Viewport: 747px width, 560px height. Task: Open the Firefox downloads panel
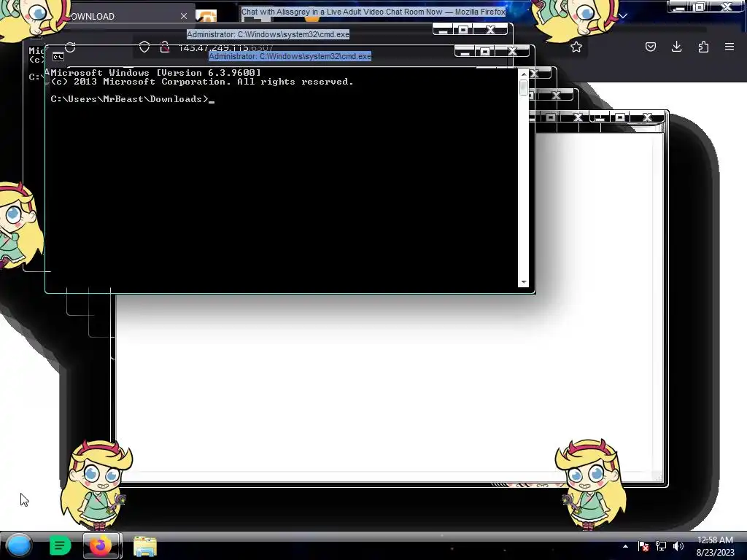coord(676,47)
